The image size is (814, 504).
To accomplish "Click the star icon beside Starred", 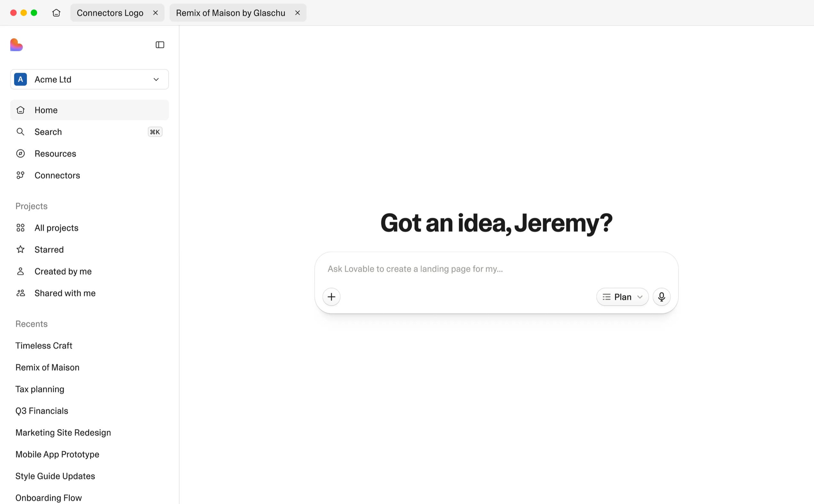I will [x=20, y=250].
